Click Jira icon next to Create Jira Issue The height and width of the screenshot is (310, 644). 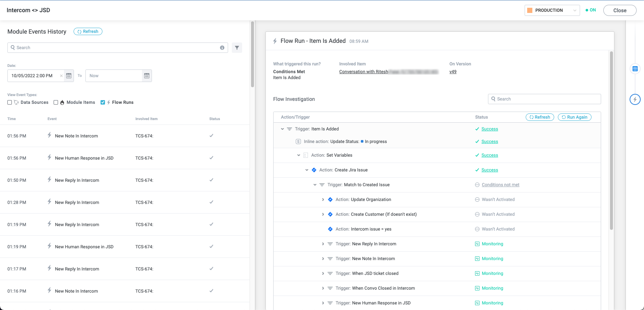point(314,170)
